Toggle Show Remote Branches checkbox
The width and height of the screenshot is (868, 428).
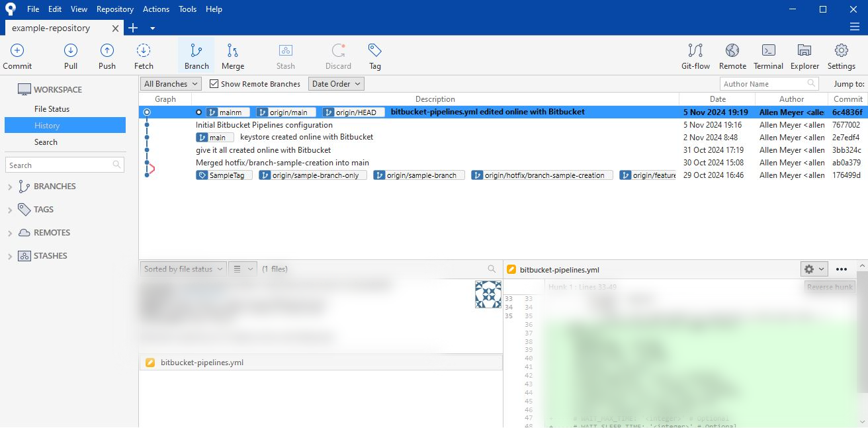[x=214, y=84]
